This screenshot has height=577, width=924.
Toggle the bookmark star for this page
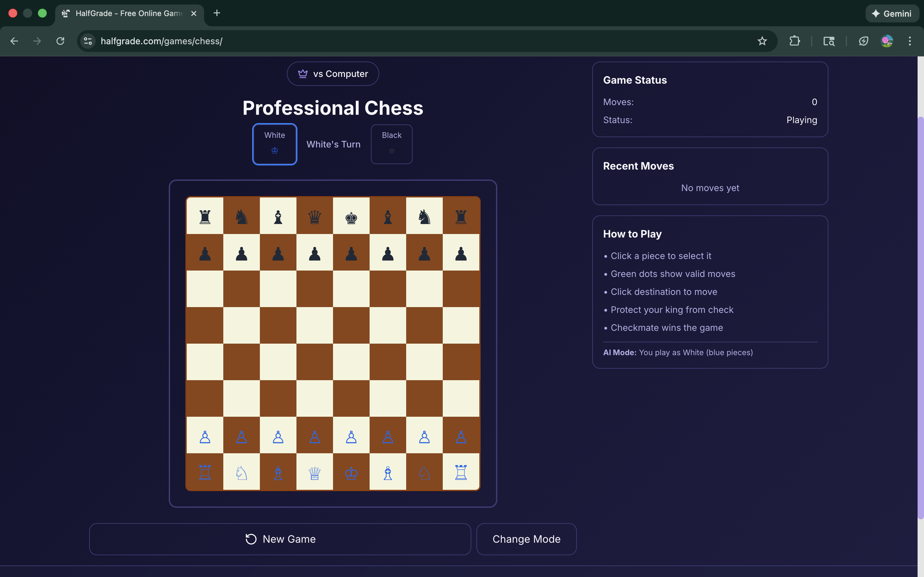click(762, 41)
